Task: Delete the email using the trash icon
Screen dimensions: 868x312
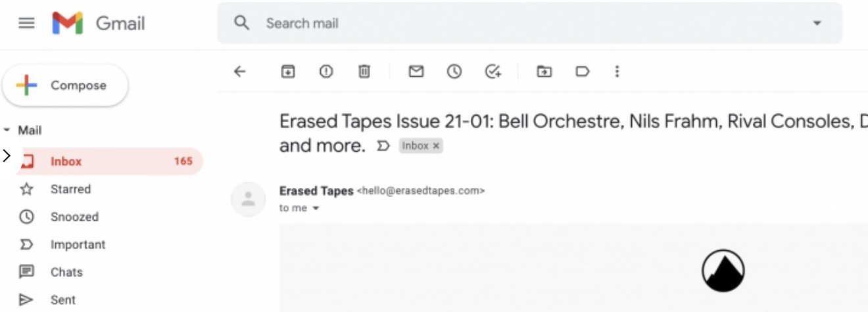Action: coord(364,72)
